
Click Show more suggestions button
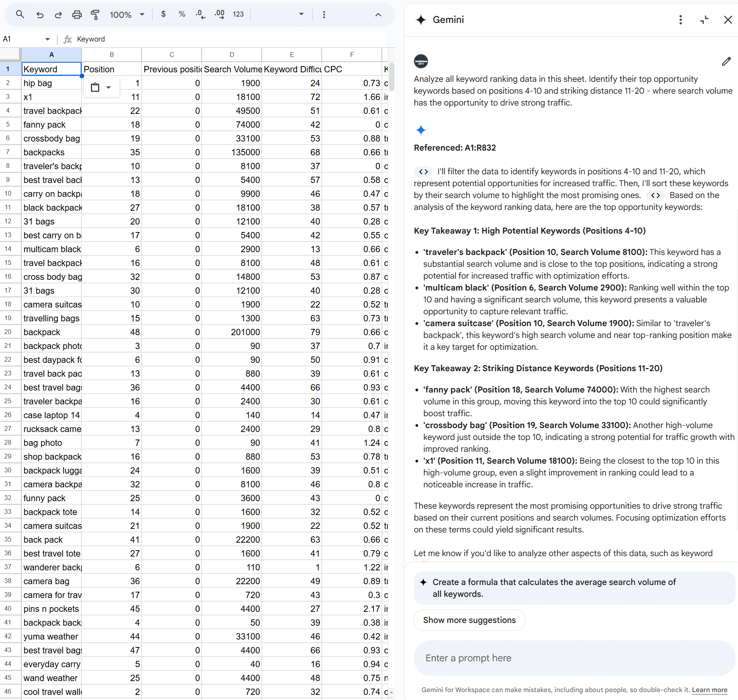469,620
